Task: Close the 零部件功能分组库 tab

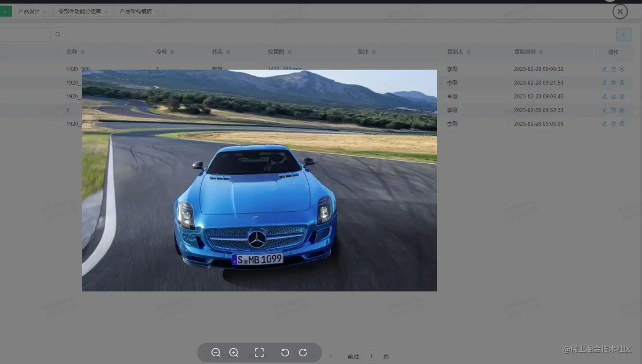Action: tap(106, 12)
